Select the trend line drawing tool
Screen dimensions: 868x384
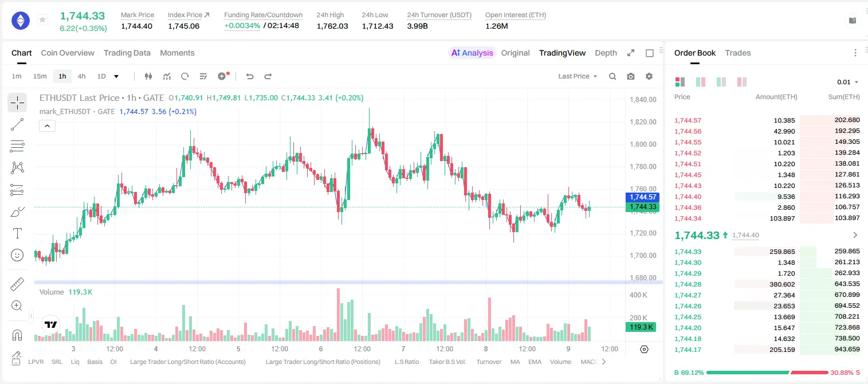click(17, 124)
